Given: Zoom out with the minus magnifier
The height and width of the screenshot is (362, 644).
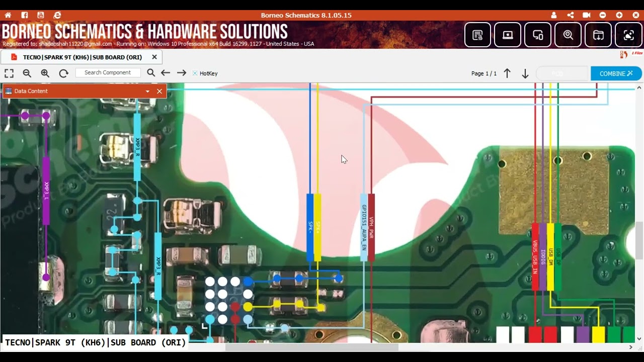Looking at the screenshot, I should (x=27, y=73).
